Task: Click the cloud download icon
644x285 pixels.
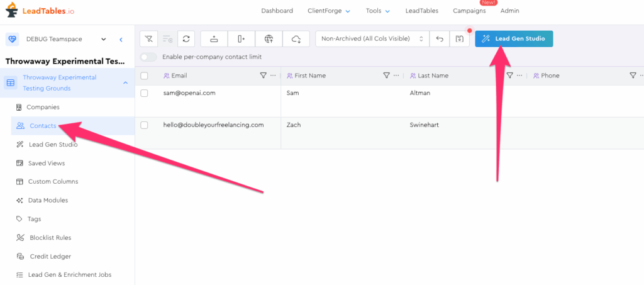Action: point(296,39)
